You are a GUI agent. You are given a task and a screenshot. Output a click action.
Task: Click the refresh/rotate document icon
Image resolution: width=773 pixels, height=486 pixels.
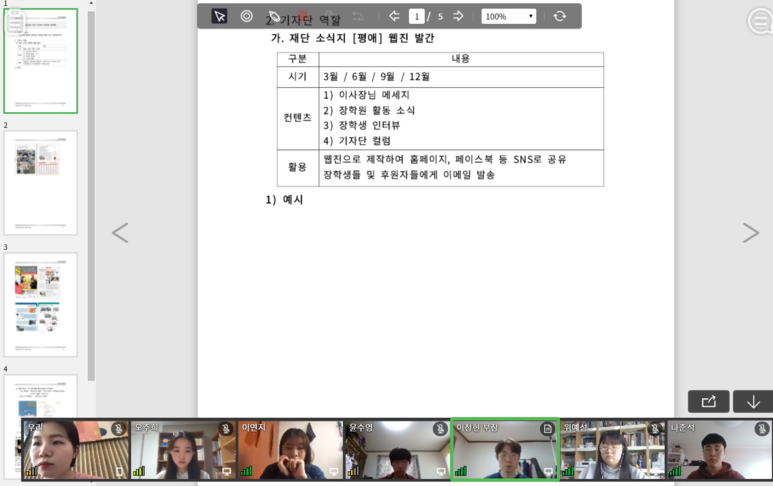[x=559, y=16]
